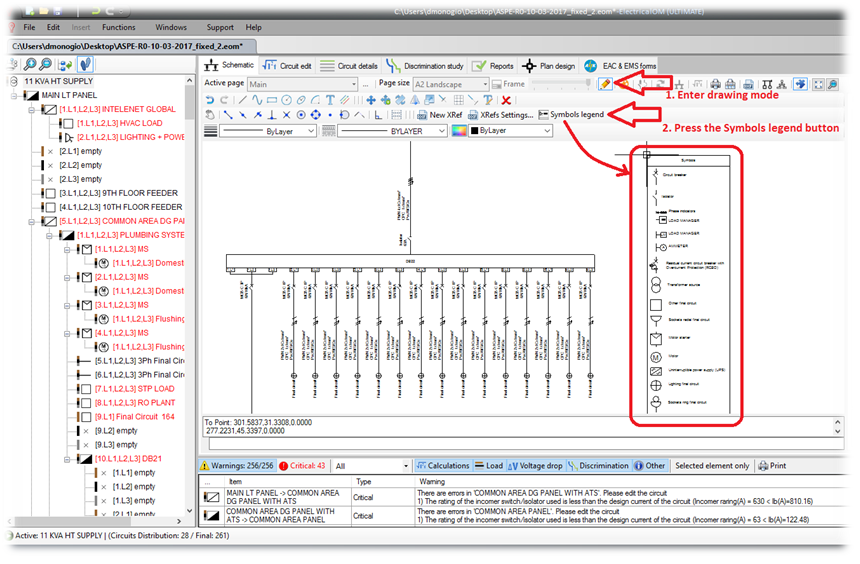Collapse the COMMON AREA DG tree node
Image resolution: width=860 pixels, height=564 pixels.
(x=32, y=222)
